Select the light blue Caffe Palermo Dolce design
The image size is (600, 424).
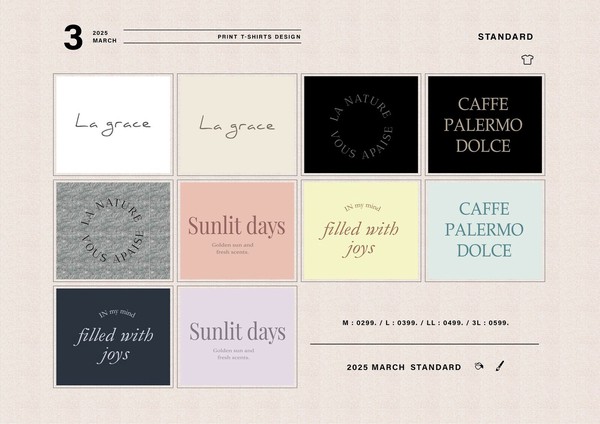tap(485, 230)
